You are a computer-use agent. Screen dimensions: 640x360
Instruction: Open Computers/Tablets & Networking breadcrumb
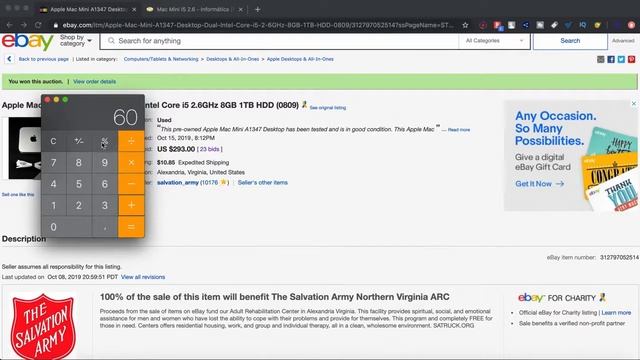click(161, 59)
